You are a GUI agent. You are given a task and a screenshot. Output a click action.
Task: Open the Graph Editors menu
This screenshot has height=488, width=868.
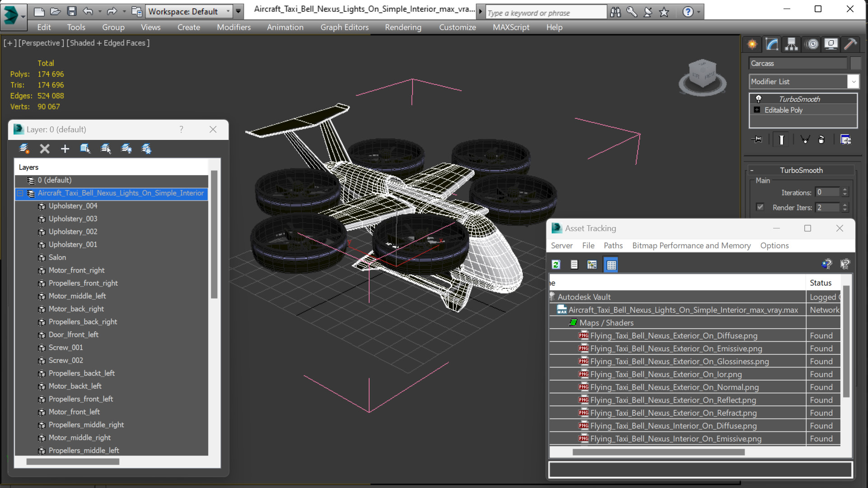point(344,28)
